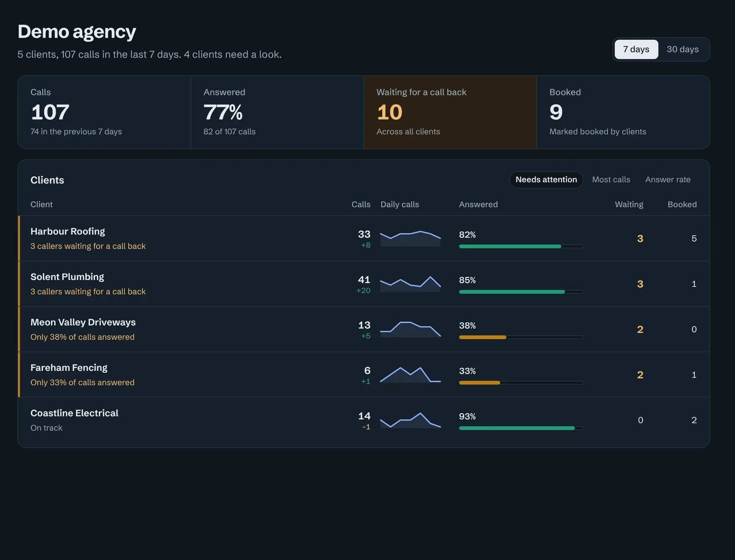Sort clients by Needs attention
The width and height of the screenshot is (735, 560).
click(x=546, y=179)
